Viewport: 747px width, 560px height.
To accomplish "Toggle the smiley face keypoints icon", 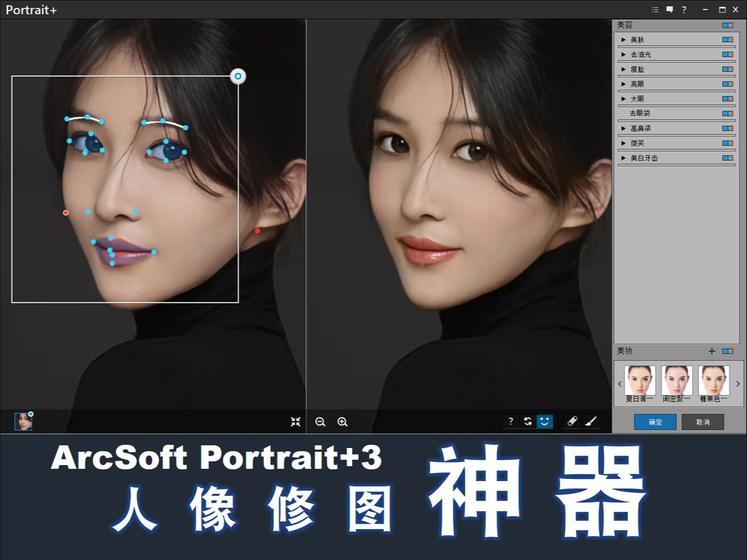I will coord(544,421).
